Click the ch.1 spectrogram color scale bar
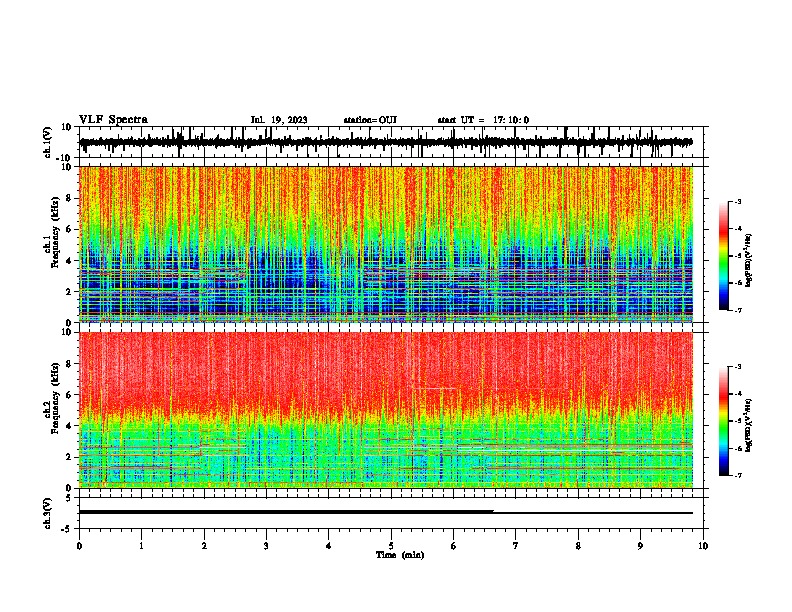 point(724,256)
